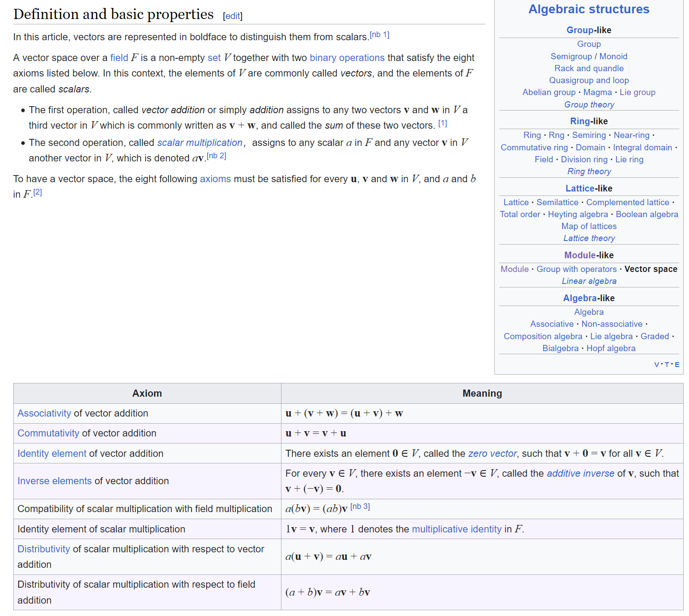
Task: Open the 'Inverse elements' link in table
Action: [x=54, y=481]
